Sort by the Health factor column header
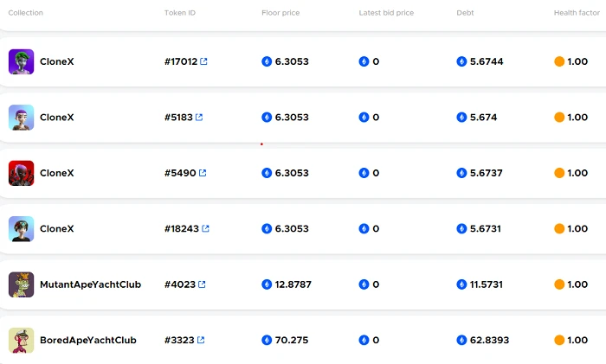606x364 pixels. [x=577, y=13]
